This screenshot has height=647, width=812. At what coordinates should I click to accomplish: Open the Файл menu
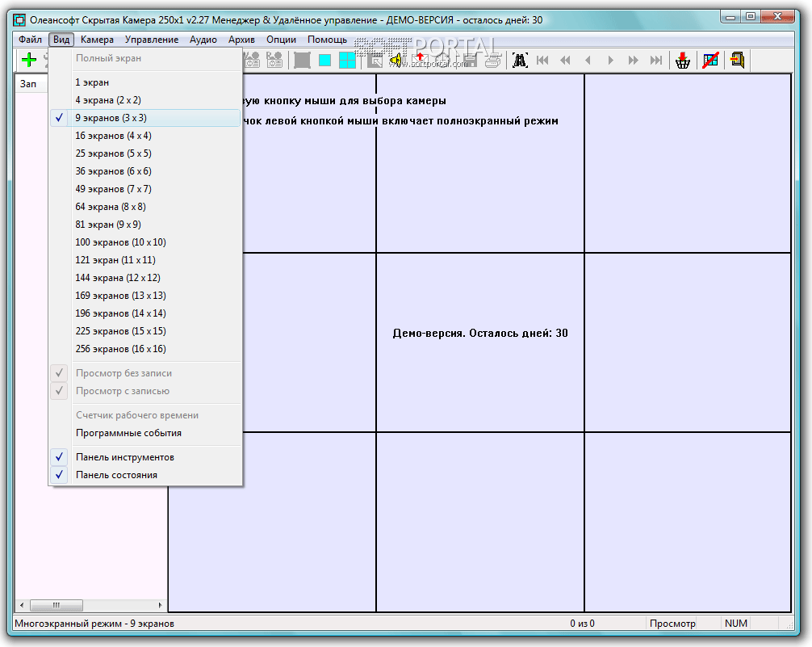coord(30,40)
